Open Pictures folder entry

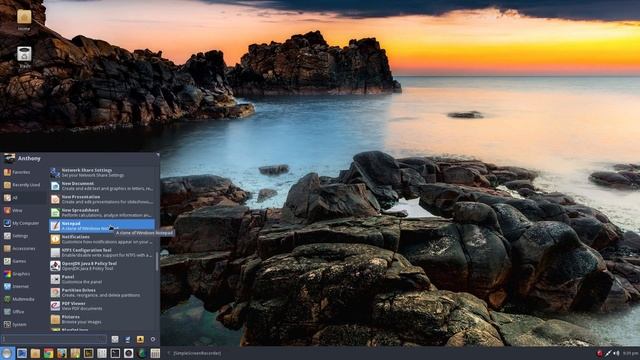102,319
